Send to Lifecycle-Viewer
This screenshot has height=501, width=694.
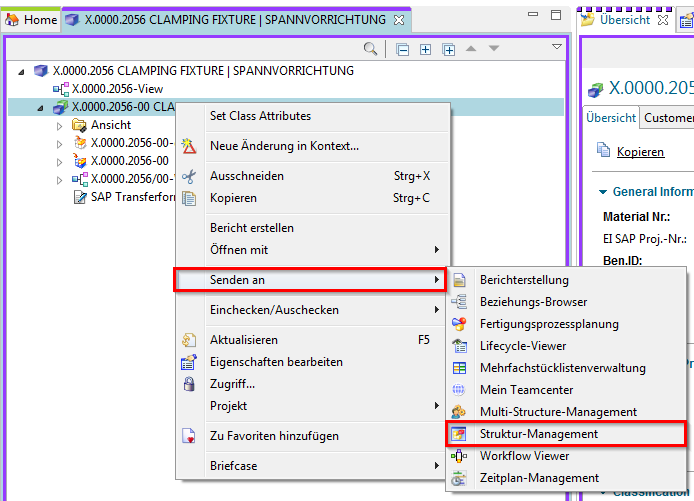[x=522, y=346]
